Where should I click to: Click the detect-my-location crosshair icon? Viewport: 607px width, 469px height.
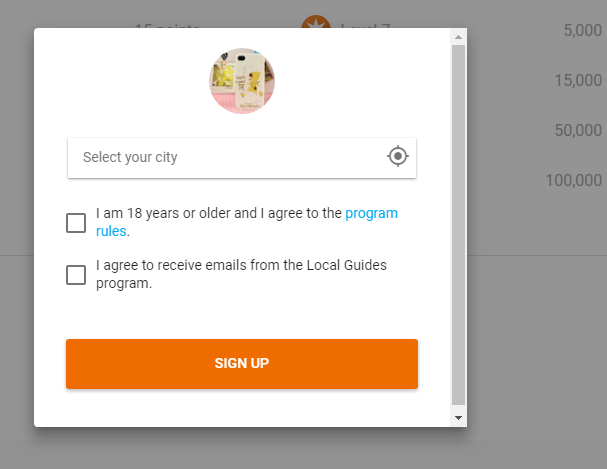click(398, 156)
